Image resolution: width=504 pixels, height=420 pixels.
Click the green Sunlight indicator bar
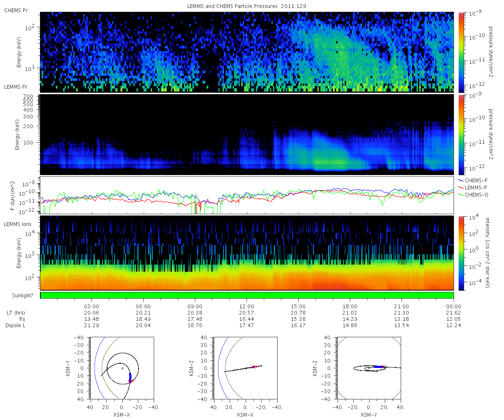point(247,295)
